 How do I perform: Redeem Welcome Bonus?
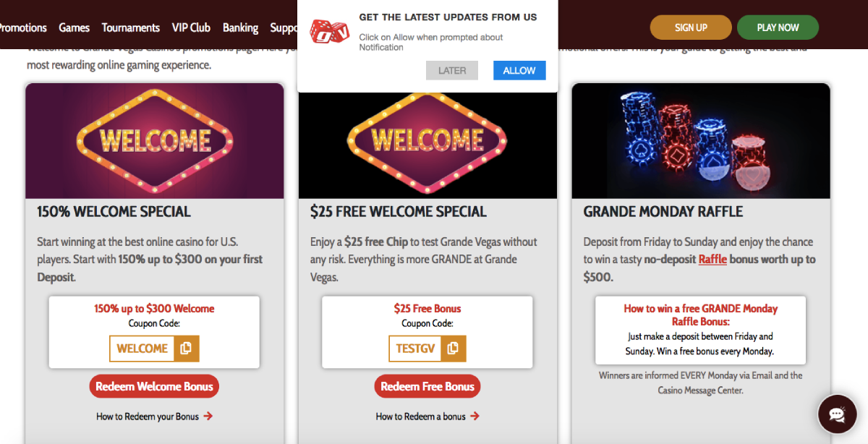pyautogui.click(x=154, y=386)
